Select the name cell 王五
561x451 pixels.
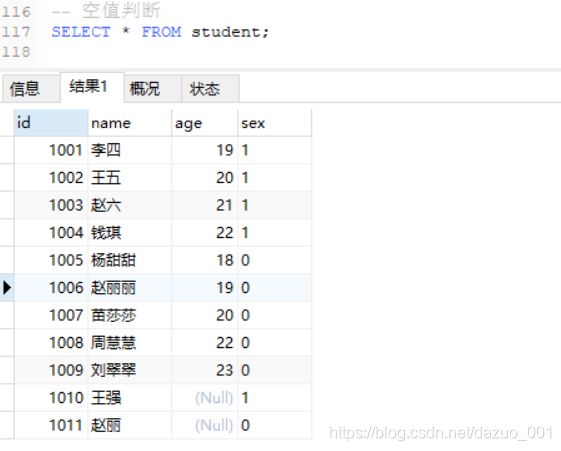130,178
